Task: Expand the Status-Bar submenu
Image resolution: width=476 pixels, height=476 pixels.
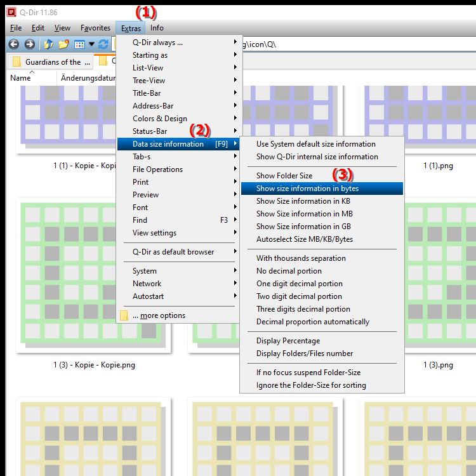Action: [x=179, y=131]
